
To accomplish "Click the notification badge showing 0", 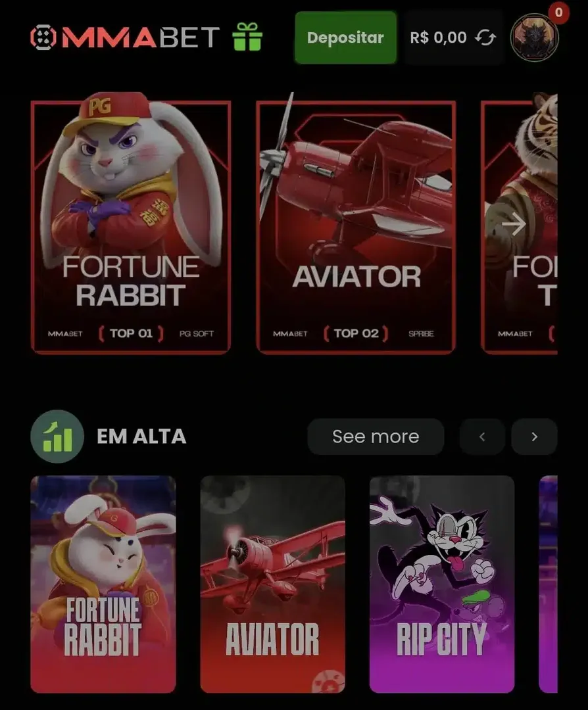I will tap(558, 12).
